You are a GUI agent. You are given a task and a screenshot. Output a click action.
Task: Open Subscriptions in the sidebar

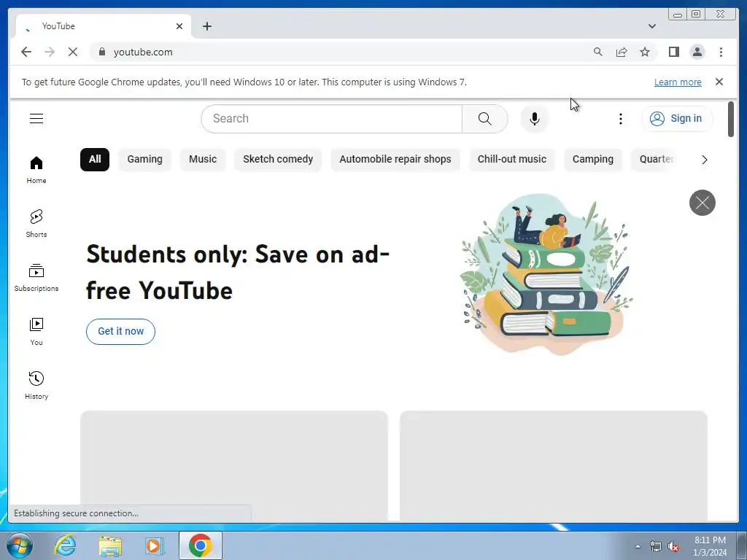click(36, 278)
